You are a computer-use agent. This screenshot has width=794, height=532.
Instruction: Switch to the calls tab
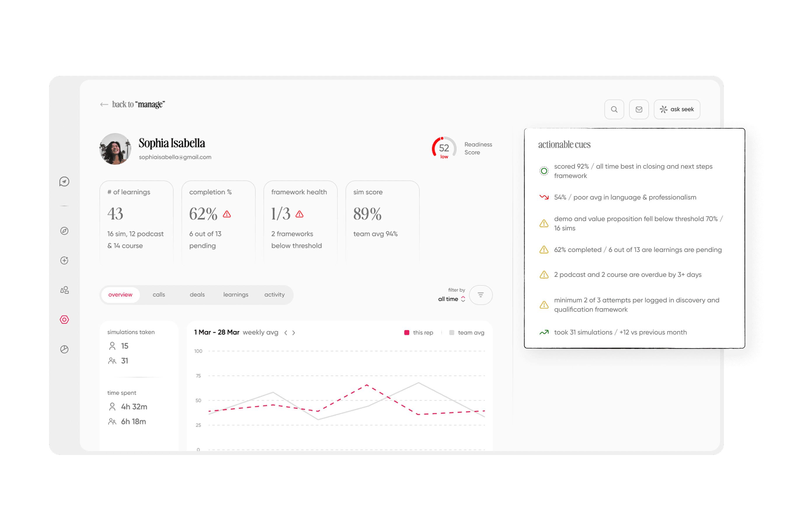coord(159,295)
